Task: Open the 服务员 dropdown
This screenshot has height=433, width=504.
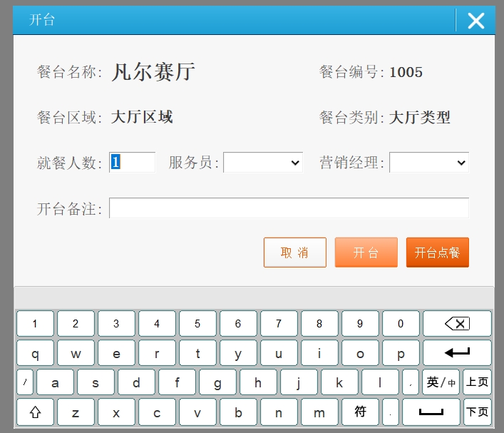Action: [263, 163]
